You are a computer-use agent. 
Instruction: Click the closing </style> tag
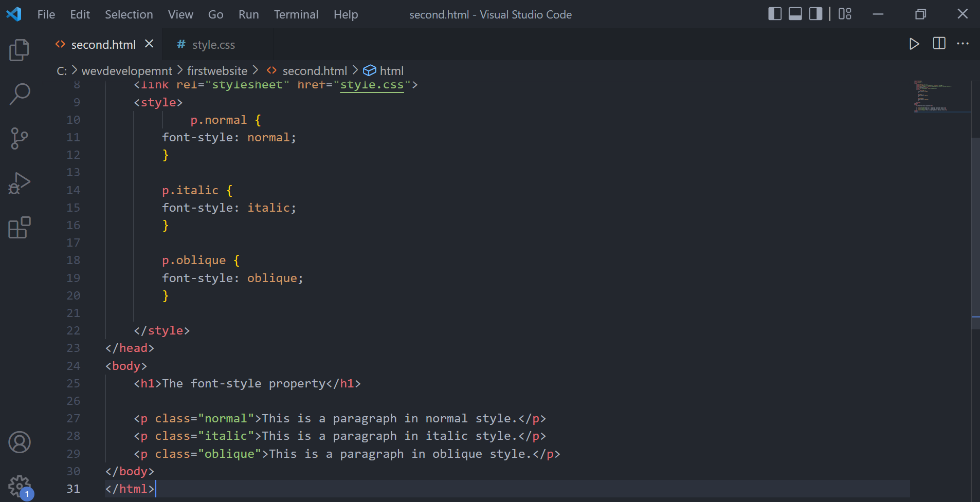point(162,330)
